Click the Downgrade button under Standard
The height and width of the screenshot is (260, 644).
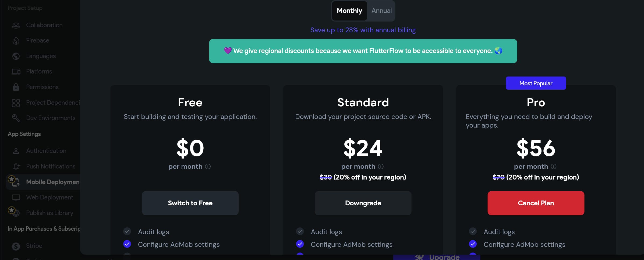pos(363,203)
